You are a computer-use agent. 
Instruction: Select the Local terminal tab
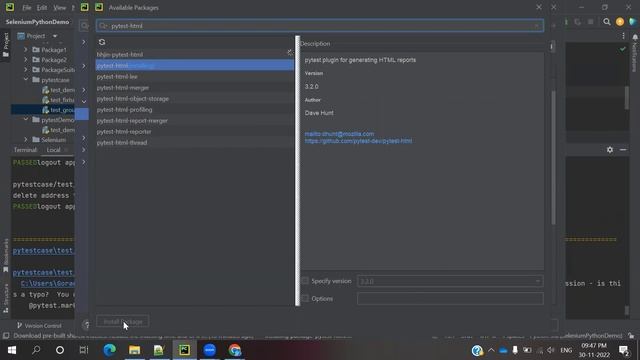[x=53, y=150]
